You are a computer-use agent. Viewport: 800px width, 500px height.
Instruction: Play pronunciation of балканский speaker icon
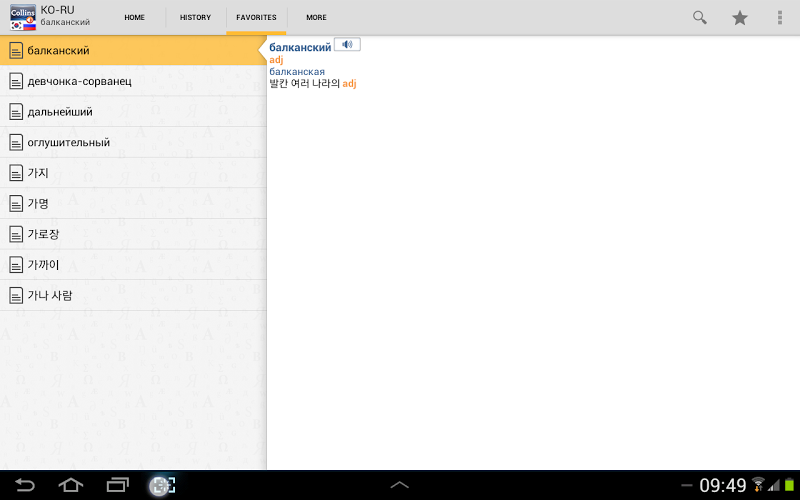point(347,45)
